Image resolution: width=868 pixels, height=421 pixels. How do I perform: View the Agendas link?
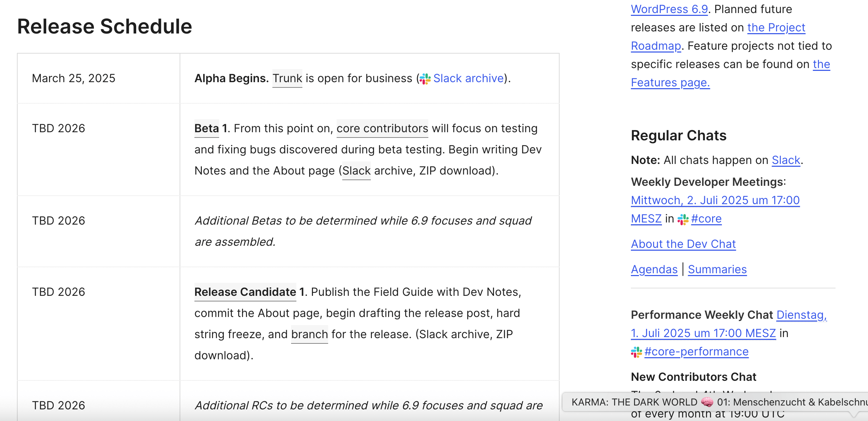[x=654, y=269]
